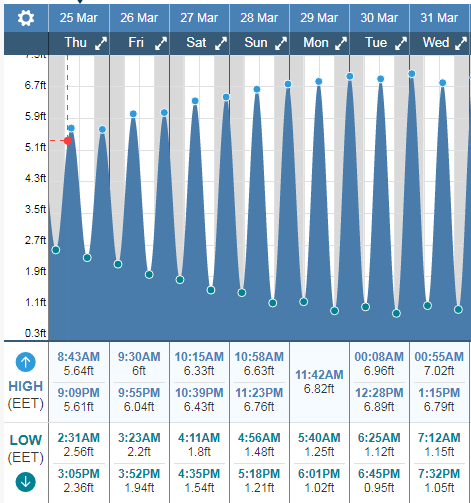Click the 00:08AM high tide entry

pyautogui.click(x=379, y=363)
